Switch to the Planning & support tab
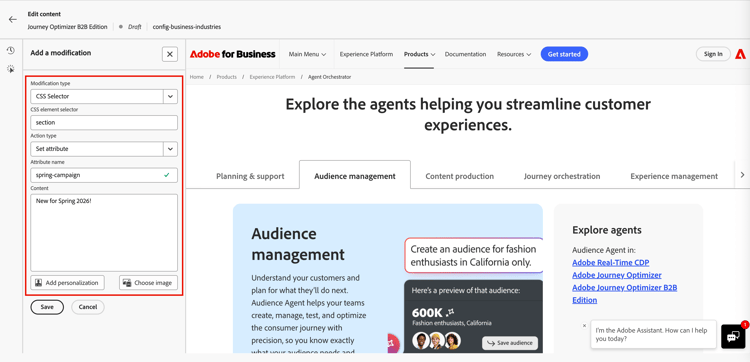The width and height of the screenshot is (750, 362). click(x=250, y=176)
